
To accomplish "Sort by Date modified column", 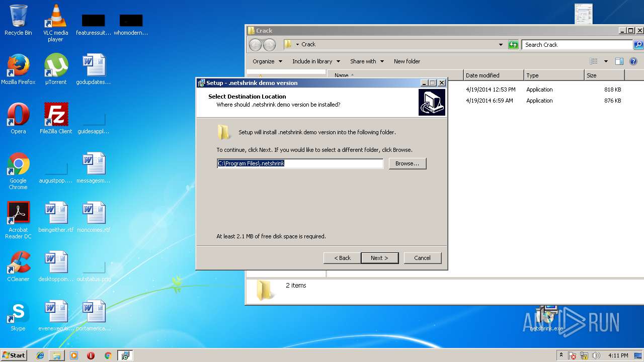I will click(x=494, y=75).
